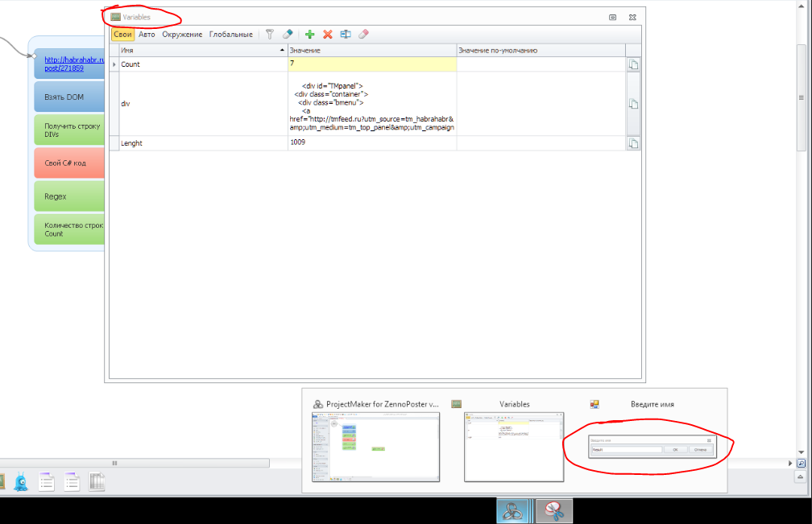Add a new variable with green plus
Viewport: 812px width, 524px height.
309,34
